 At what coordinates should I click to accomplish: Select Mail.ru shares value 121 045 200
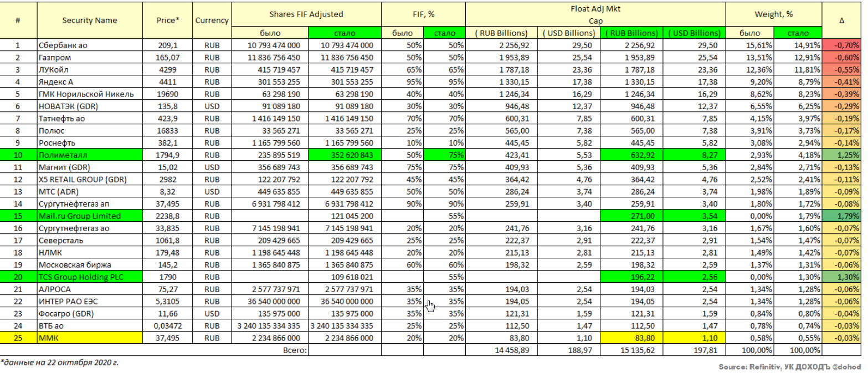click(343, 216)
